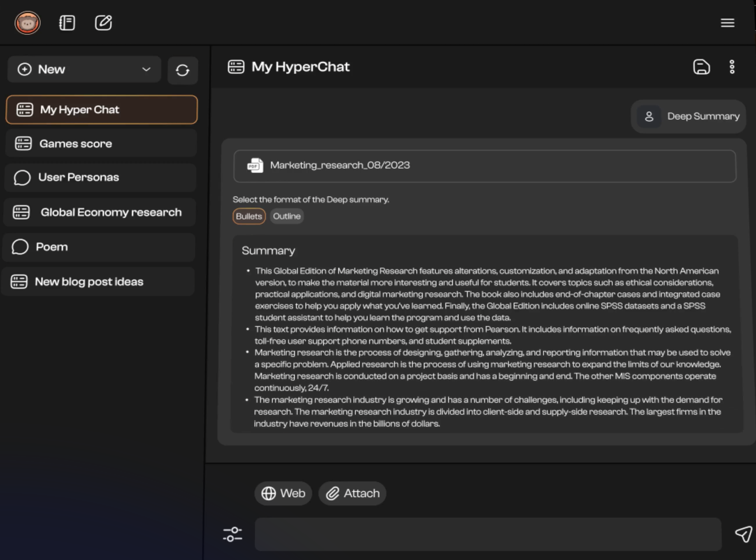The height and width of the screenshot is (560, 756).
Task: Click the save chat icon
Action: pos(701,67)
